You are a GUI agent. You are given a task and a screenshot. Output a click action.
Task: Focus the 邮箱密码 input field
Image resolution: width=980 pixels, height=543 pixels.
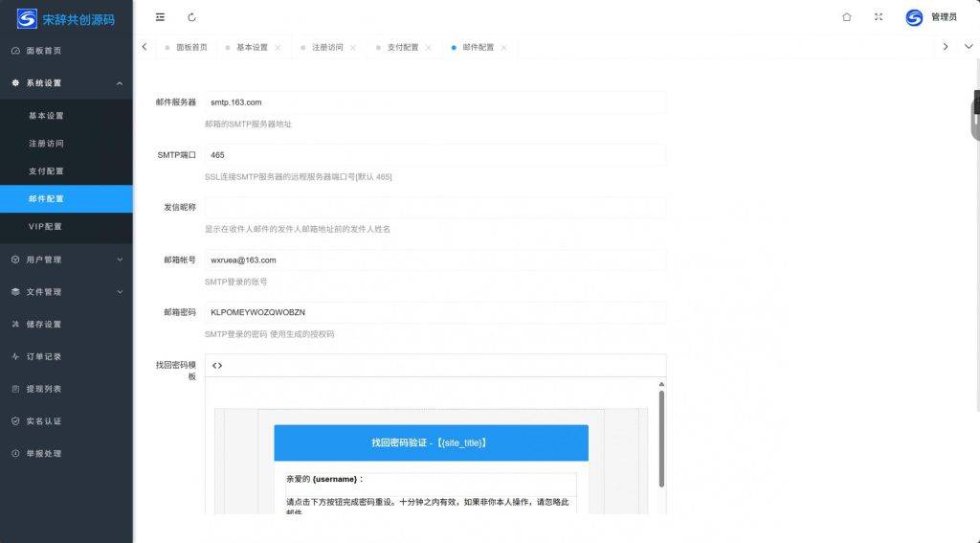[x=435, y=312]
